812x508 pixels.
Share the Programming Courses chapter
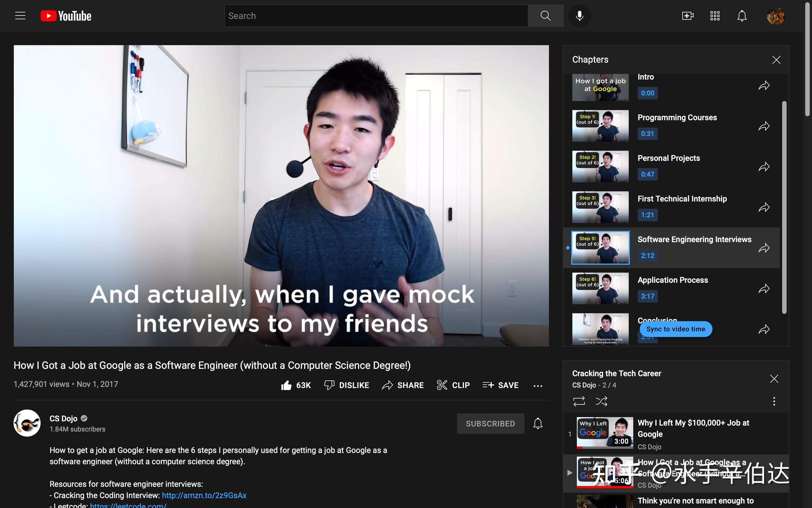(764, 126)
